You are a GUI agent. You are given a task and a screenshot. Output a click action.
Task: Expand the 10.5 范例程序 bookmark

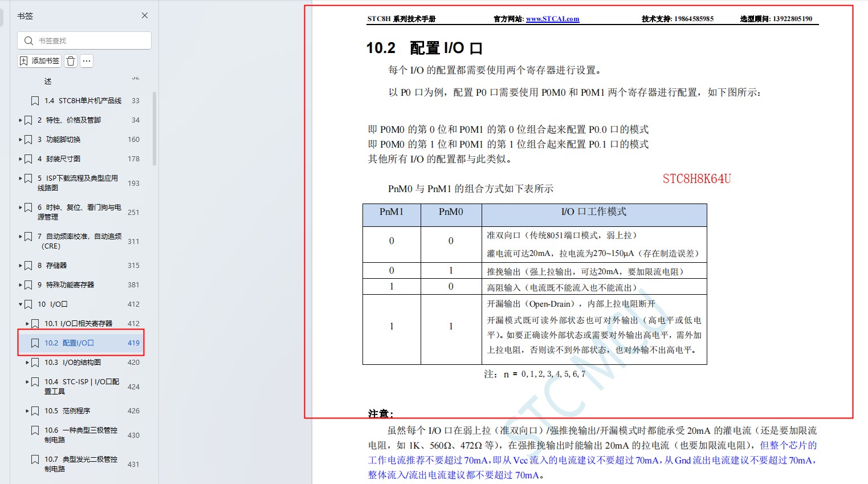click(27, 411)
